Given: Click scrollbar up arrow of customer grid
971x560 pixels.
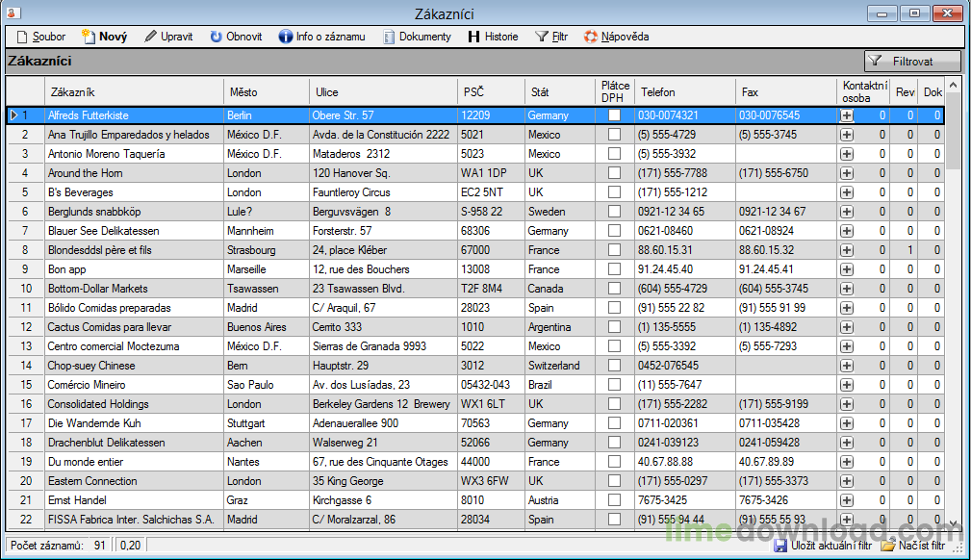Looking at the screenshot, I should tap(954, 85).
